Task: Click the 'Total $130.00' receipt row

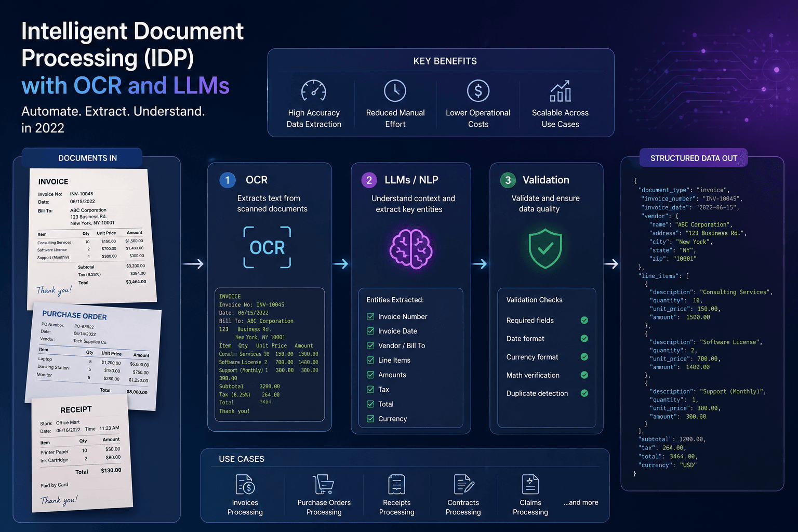Action: coord(98,471)
